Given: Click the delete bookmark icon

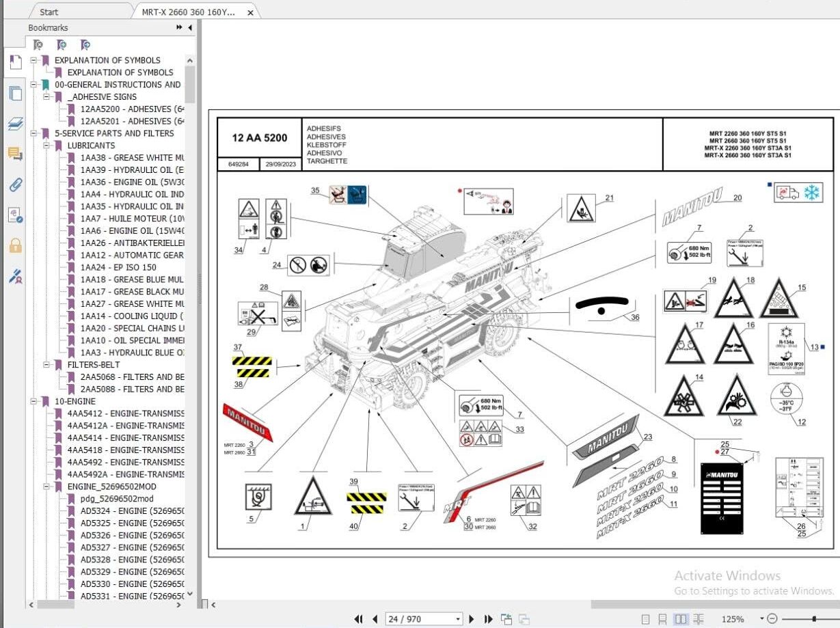Looking at the screenshot, I should (38, 45).
